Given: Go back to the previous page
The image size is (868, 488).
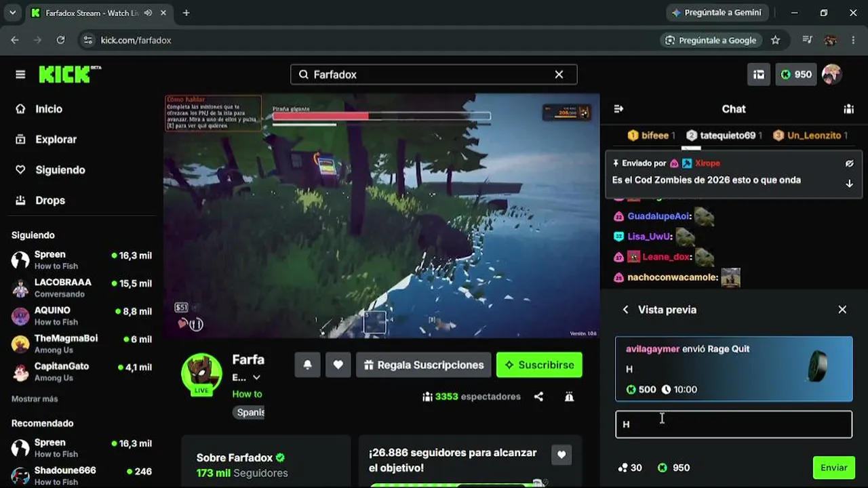Looking at the screenshot, I should pyautogui.click(x=15, y=40).
